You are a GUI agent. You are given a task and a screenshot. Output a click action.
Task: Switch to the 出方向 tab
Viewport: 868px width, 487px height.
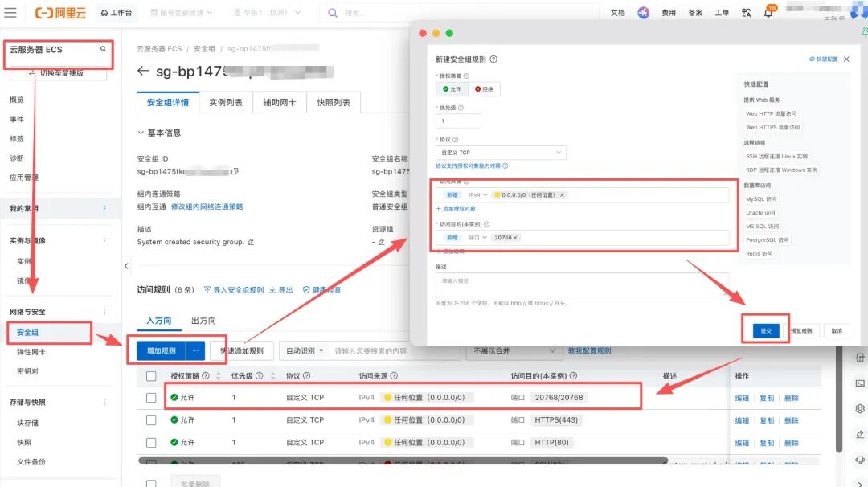click(x=203, y=321)
